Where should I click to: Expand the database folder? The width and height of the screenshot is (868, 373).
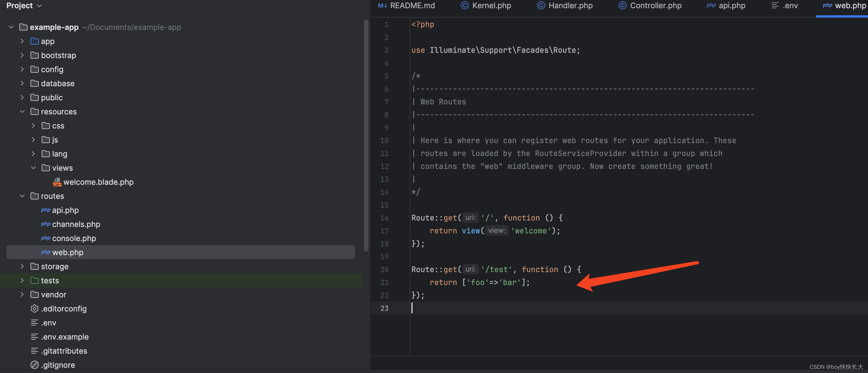(22, 84)
